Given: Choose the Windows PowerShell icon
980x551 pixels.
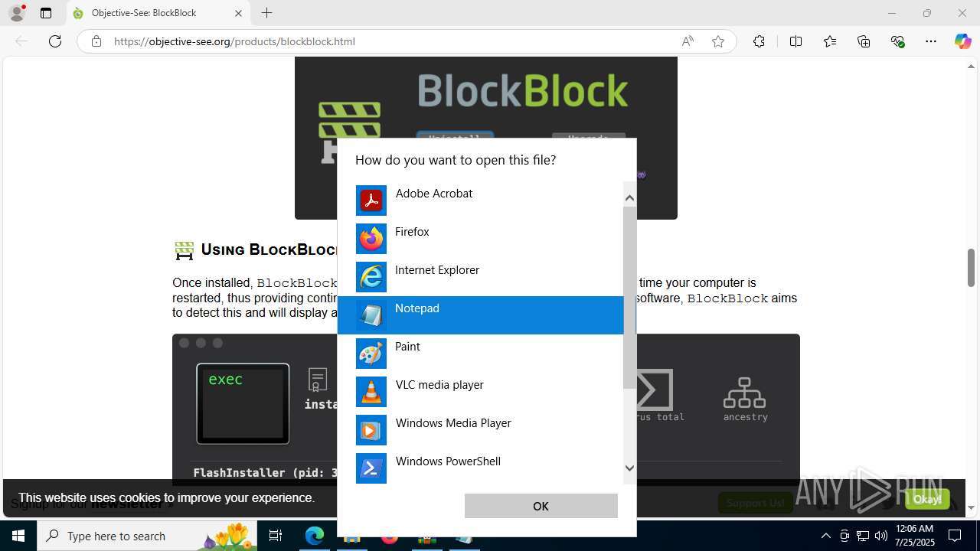Looking at the screenshot, I should click(x=371, y=468).
